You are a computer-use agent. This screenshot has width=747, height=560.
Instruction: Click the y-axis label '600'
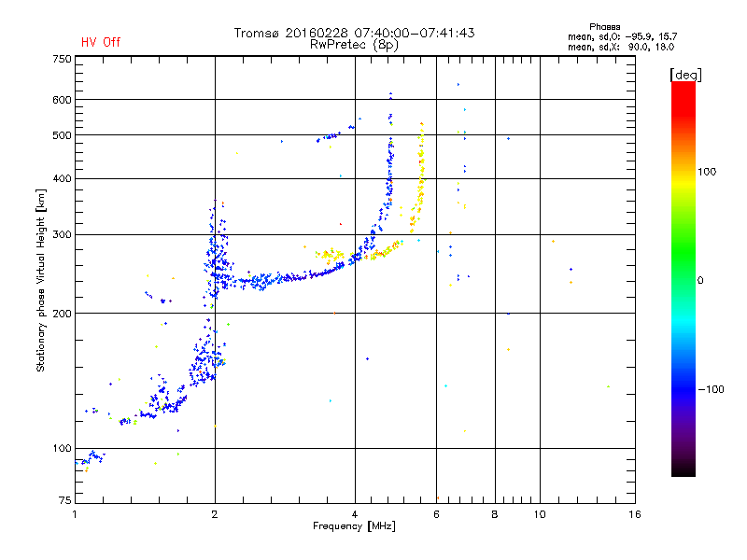[x=62, y=100]
